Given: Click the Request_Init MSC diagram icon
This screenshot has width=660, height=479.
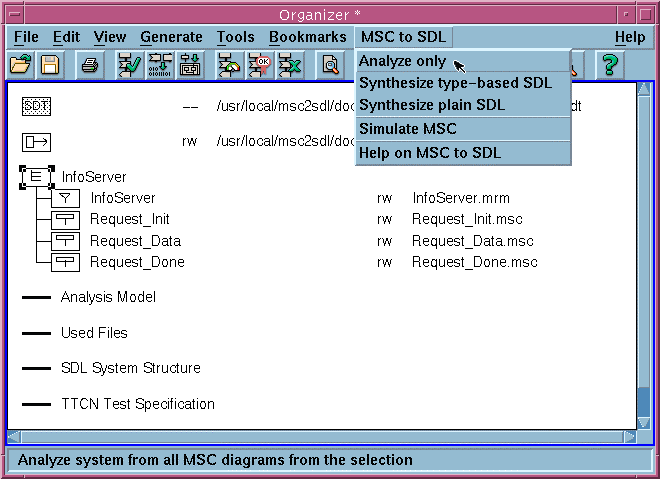Looking at the screenshot, I should click(x=65, y=219).
